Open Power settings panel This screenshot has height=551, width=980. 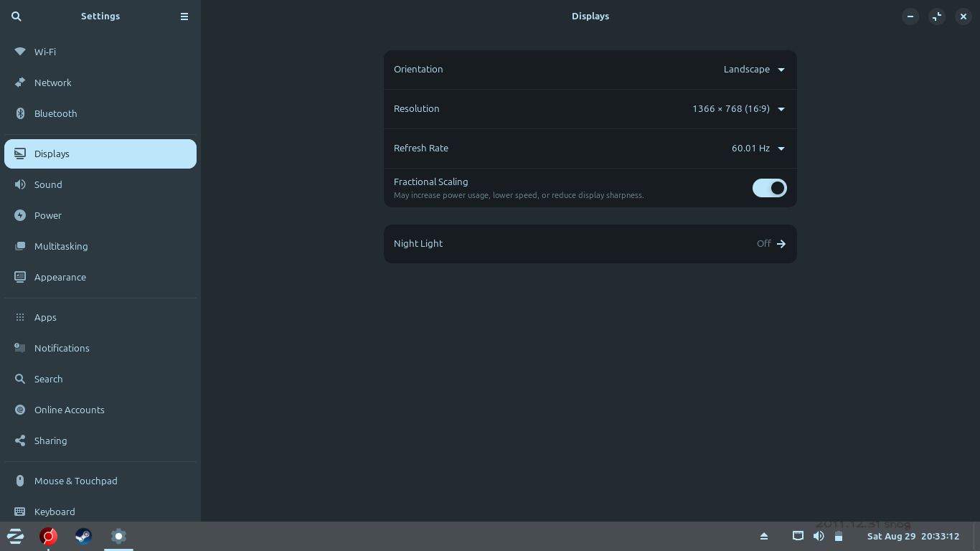[x=100, y=215]
